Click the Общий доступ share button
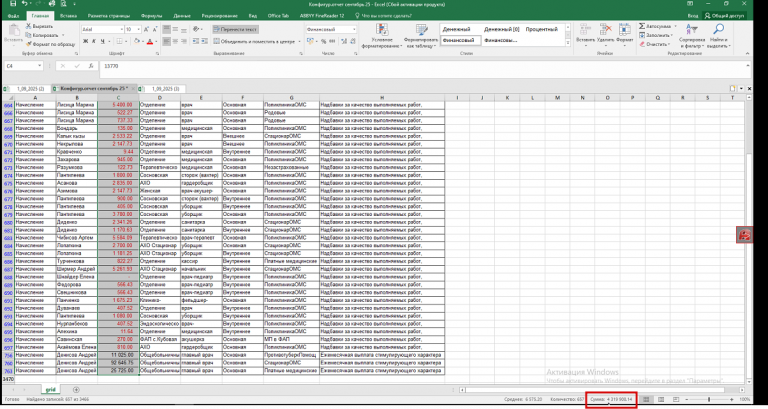 [724, 16]
